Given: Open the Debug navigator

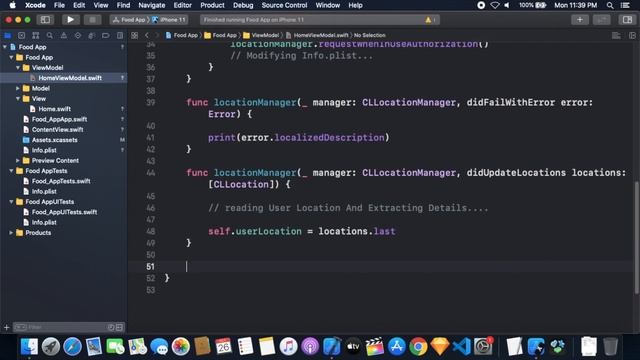Looking at the screenshot, I should (91, 36).
